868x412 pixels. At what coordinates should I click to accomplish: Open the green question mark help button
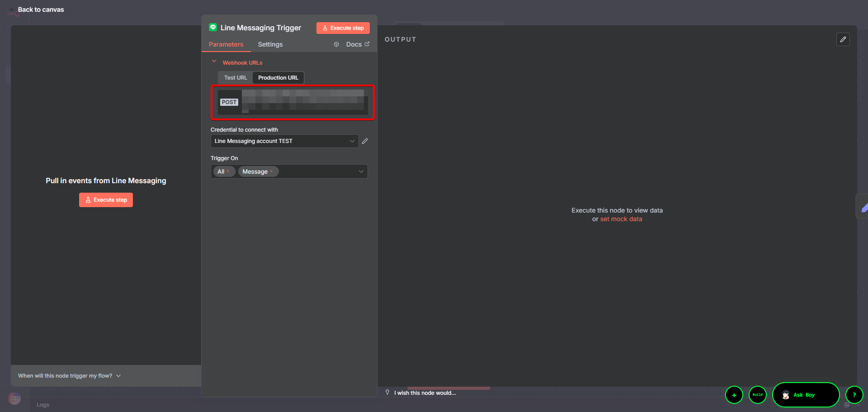point(854,395)
